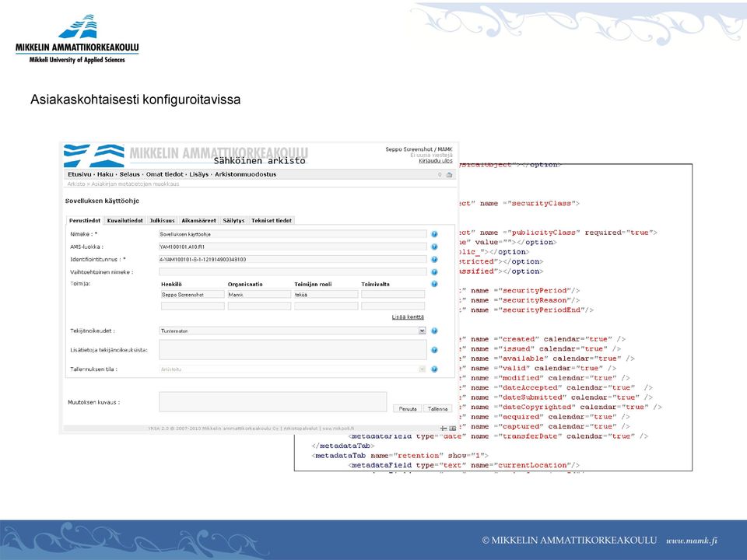Focus the Toimijan rooli field containing tekijä
This screenshot has height=560, width=747.
pos(326,295)
